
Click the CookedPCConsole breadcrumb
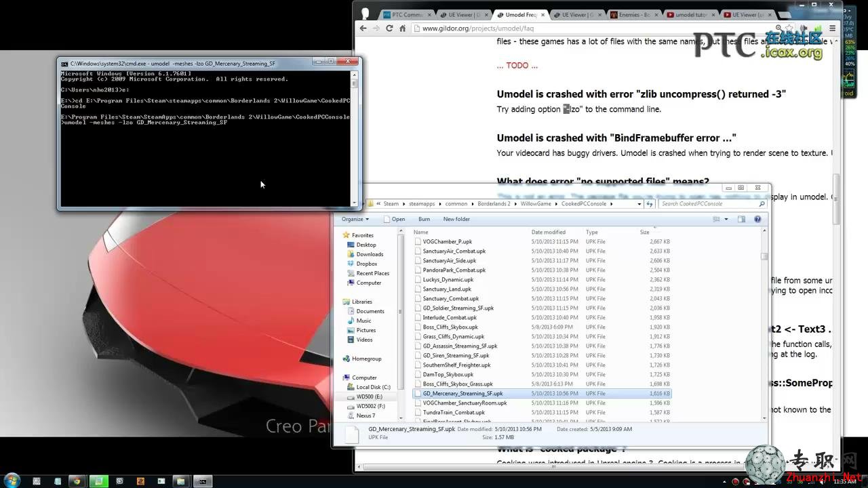pyautogui.click(x=584, y=203)
